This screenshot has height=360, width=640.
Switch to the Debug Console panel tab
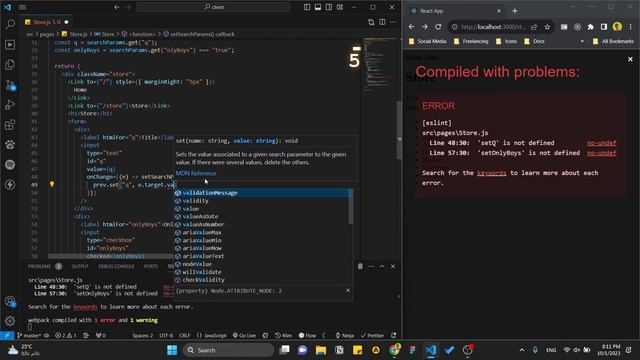[116, 267]
